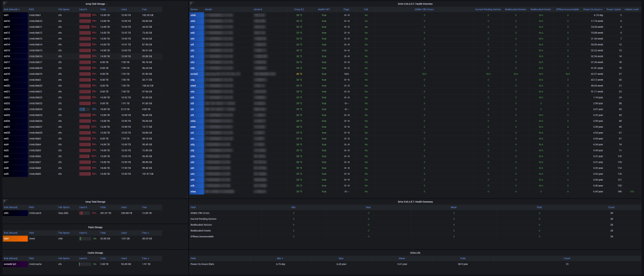This screenshot has height=276, width=644.
Task: Select the md16 disk cell
Action: pos(15,56)
